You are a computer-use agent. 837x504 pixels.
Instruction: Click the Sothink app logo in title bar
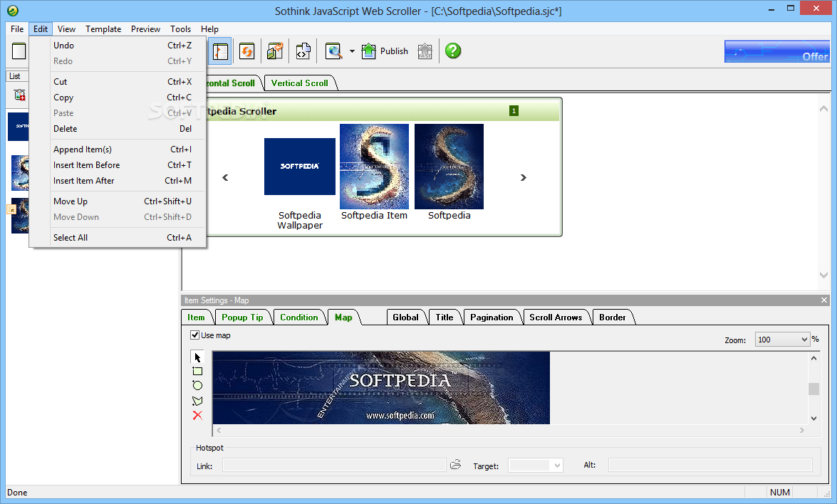pos(13,10)
